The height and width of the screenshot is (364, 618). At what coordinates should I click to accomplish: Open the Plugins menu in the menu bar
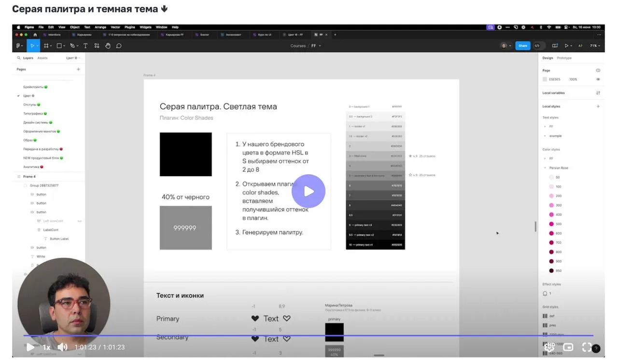[x=130, y=27]
